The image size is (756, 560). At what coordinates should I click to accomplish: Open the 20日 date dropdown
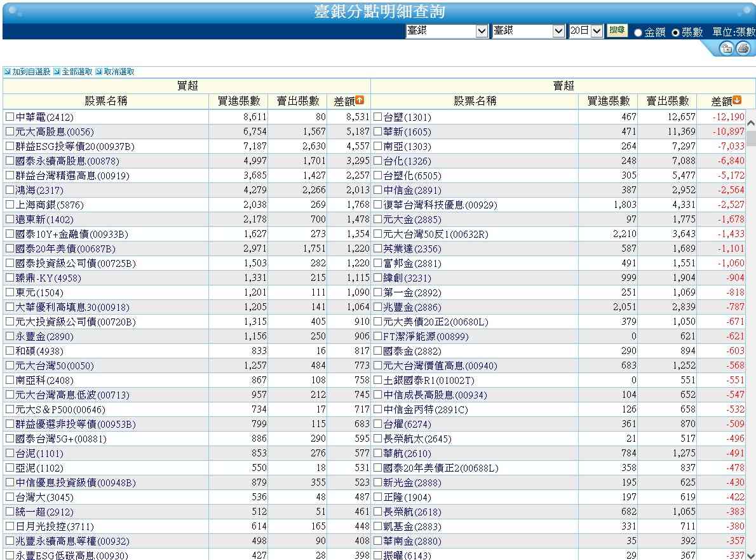coord(586,31)
